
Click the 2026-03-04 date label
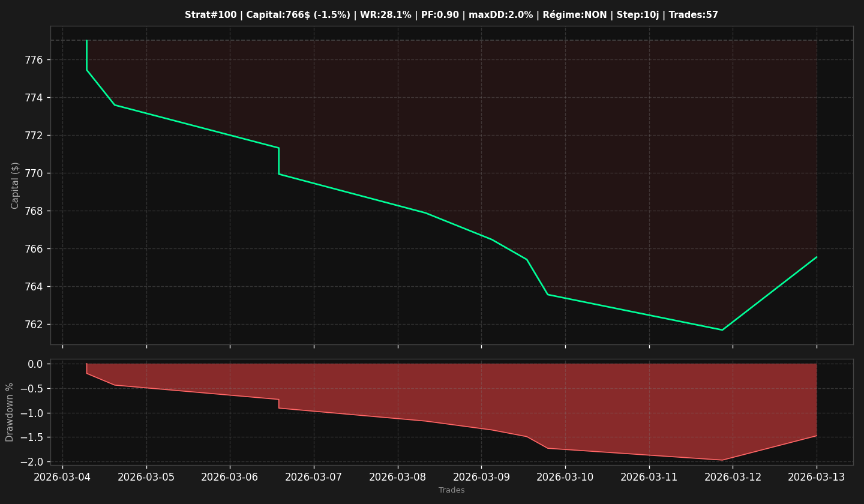pyautogui.click(x=62, y=477)
